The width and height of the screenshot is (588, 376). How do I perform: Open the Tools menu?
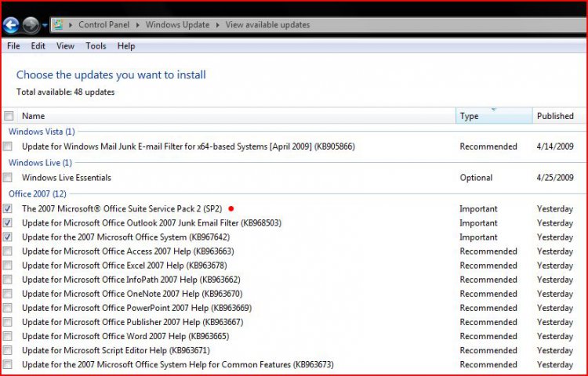pos(96,46)
